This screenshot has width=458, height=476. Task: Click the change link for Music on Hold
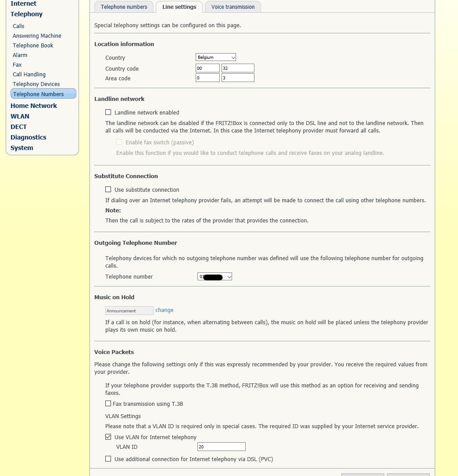point(165,310)
